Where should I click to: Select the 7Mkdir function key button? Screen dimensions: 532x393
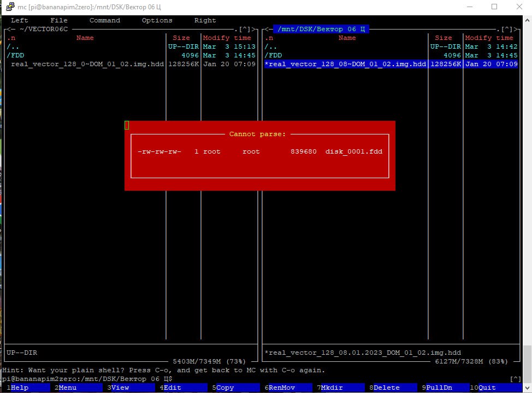(334, 388)
